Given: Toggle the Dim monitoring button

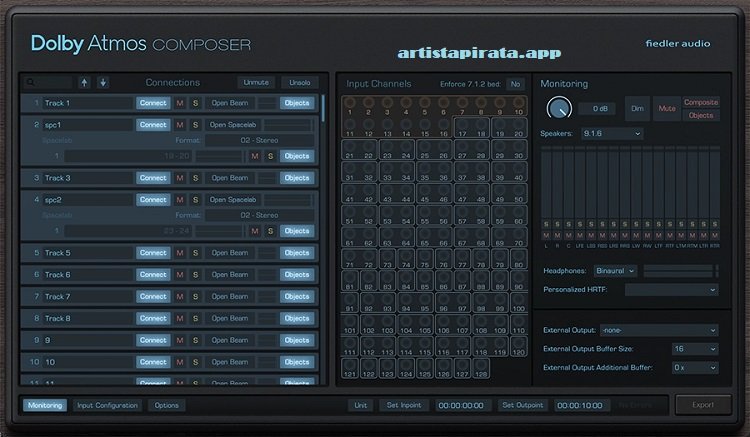Looking at the screenshot, I should (x=637, y=109).
